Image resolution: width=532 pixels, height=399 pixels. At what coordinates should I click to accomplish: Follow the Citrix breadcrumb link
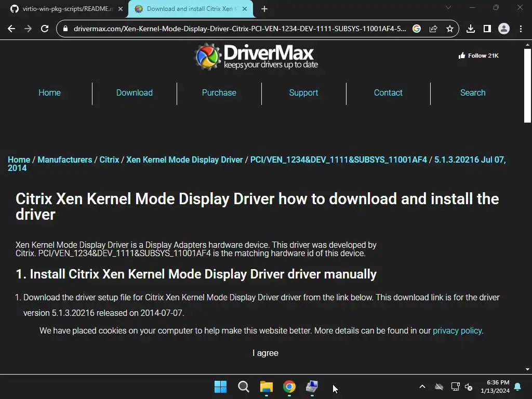[109, 160]
